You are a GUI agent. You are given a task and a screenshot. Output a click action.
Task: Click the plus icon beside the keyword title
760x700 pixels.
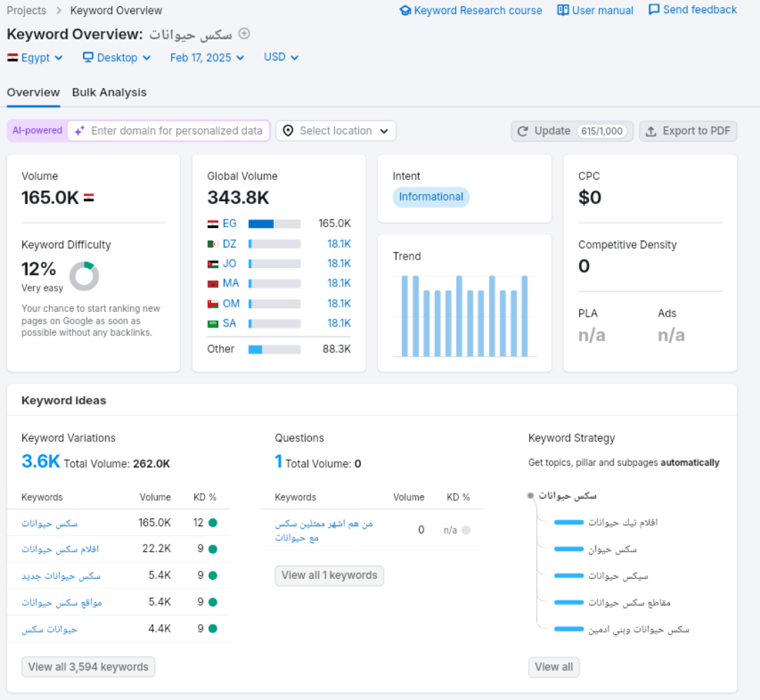click(x=244, y=34)
